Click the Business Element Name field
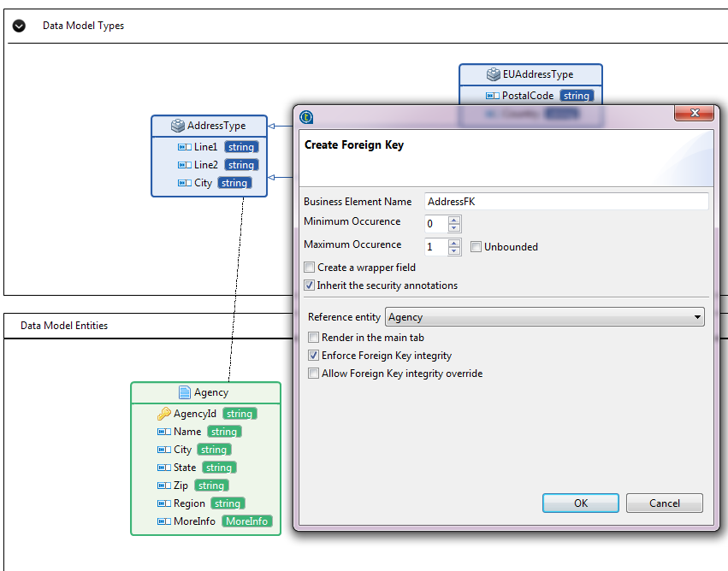This screenshot has width=728, height=571. coord(566,202)
